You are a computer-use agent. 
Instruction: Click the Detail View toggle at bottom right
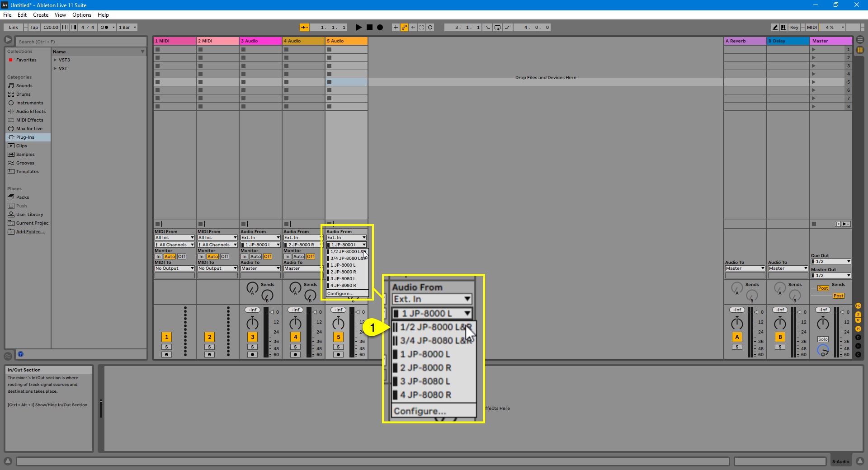coord(860,461)
